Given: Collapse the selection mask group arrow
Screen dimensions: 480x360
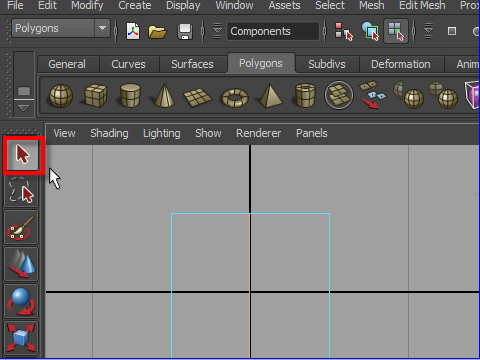Looking at the screenshot, I should 428,31.
